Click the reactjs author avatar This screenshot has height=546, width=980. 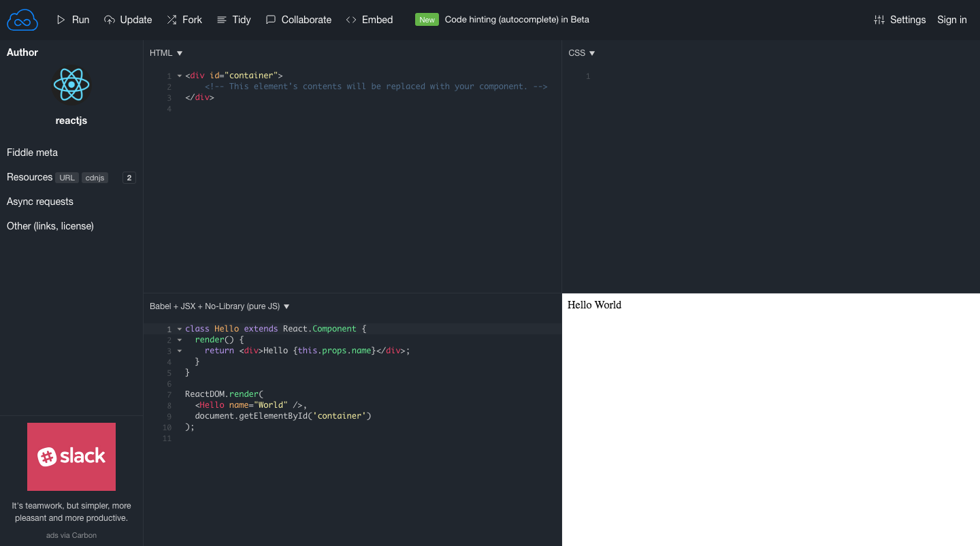[x=71, y=84]
